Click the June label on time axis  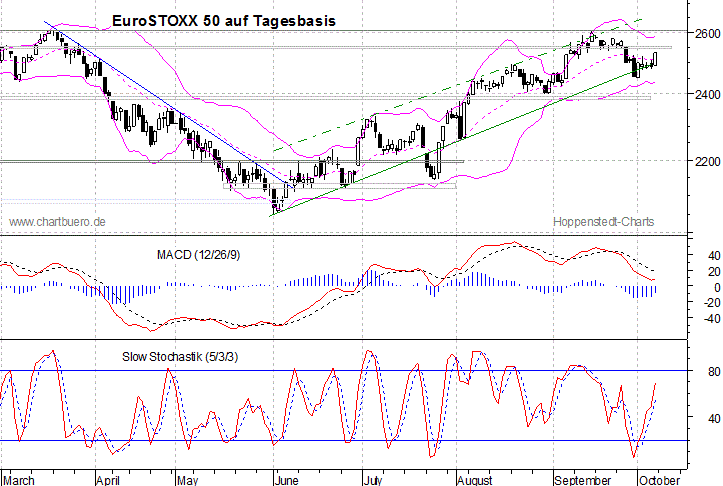tap(286, 480)
